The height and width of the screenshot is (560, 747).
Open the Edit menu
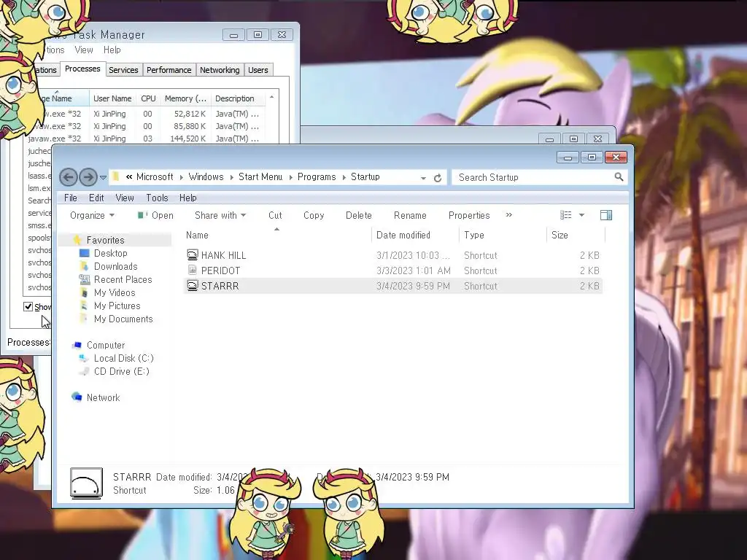click(96, 198)
